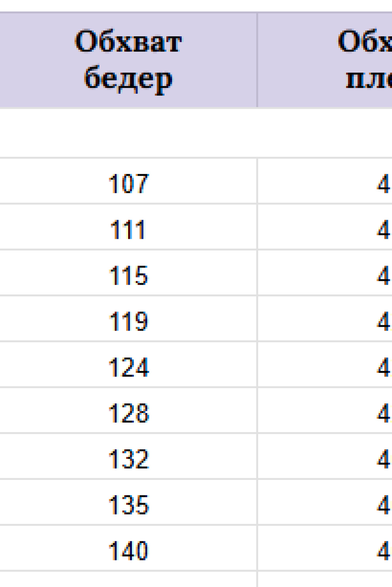Select the cell with value 111
The width and height of the screenshot is (392, 587).
(x=128, y=227)
